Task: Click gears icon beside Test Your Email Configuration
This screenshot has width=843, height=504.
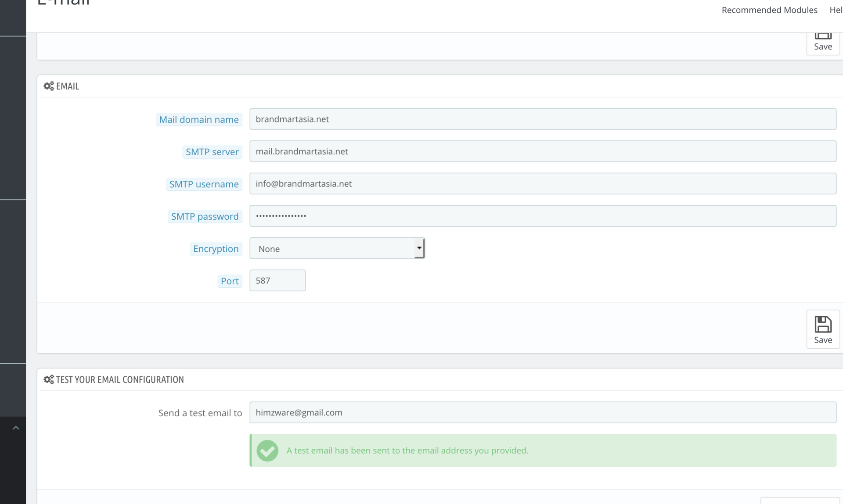Action: (x=49, y=379)
